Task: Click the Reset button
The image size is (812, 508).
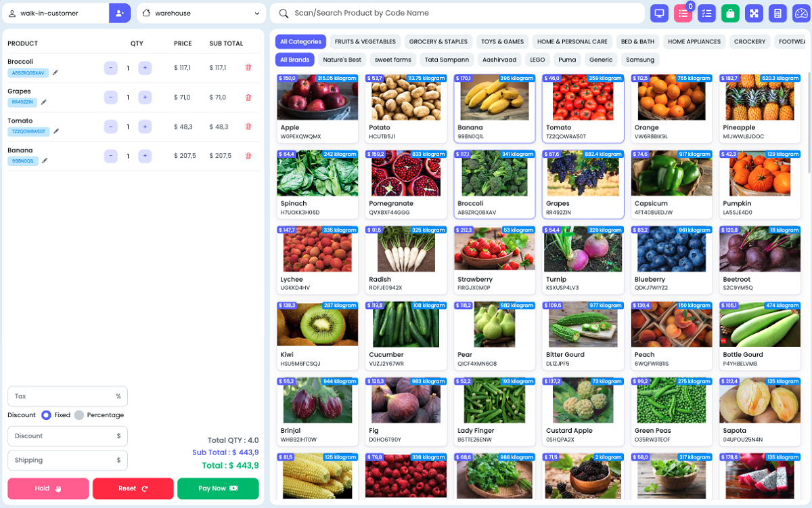Action: 133,488
